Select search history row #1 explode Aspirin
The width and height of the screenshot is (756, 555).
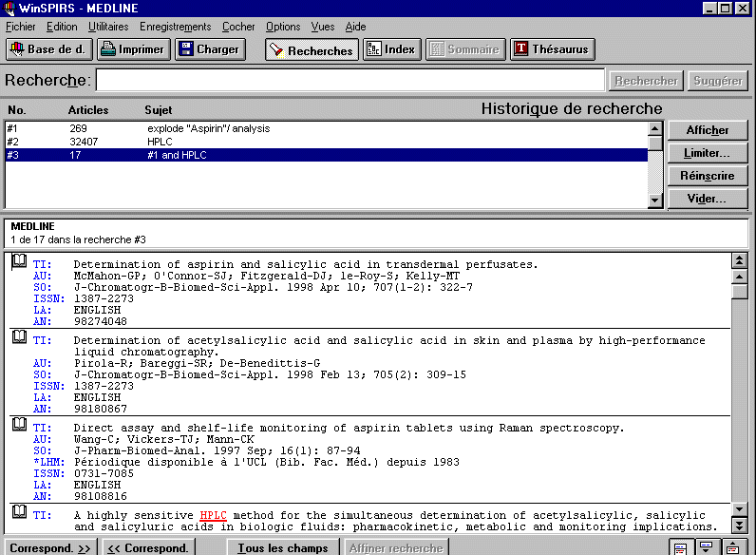click(327, 128)
